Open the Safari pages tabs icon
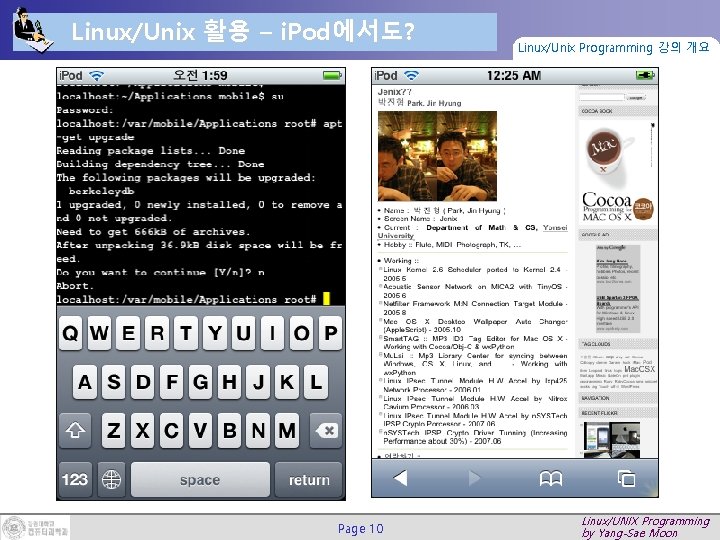This screenshot has height=540, width=720. pos(627,478)
